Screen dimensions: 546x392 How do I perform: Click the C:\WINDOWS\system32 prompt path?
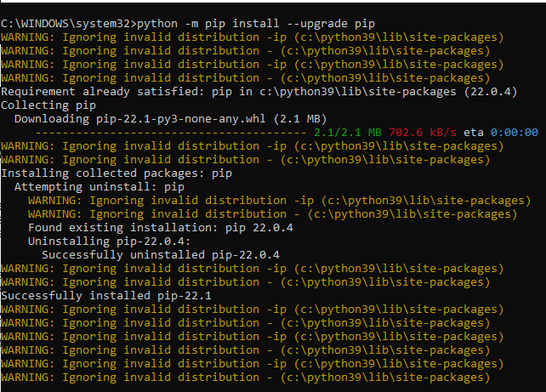65,24
